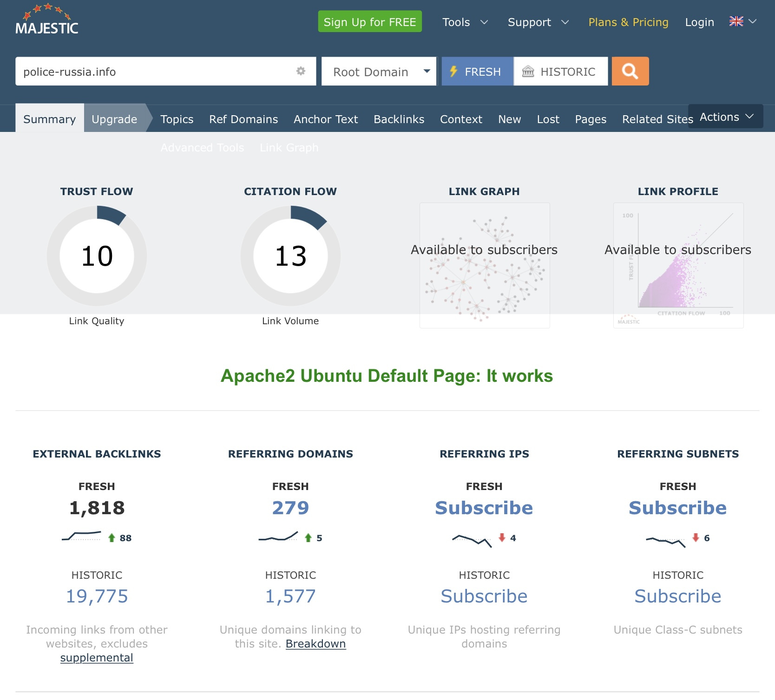Select the FRESH index toggle
Viewport: 775px width, 700px height.
pos(477,71)
